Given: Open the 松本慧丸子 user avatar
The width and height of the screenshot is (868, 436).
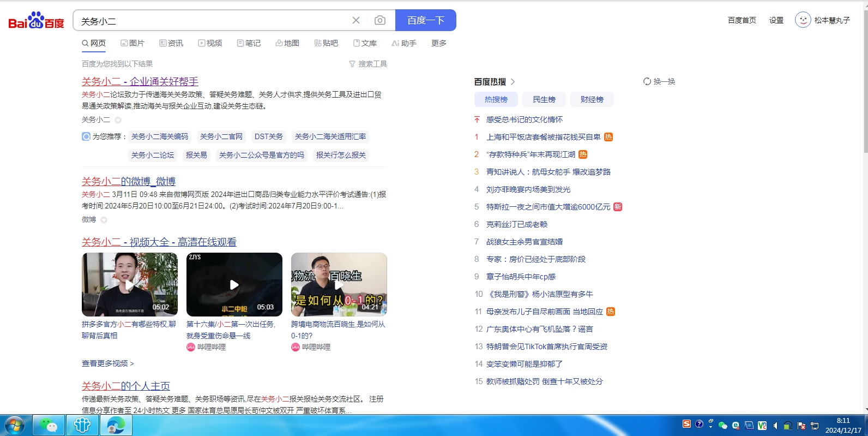Looking at the screenshot, I should coord(803,20).
